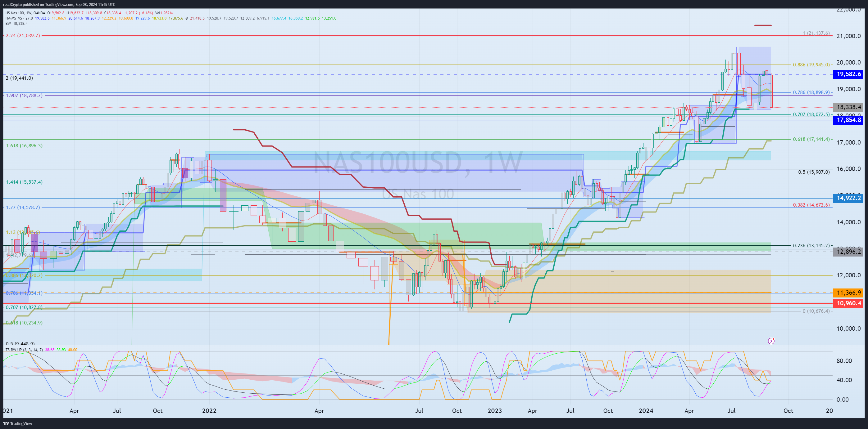
Task: Click the 20,000.0 price axis tick
Action: pyautogui.click(x=848, y=63)
